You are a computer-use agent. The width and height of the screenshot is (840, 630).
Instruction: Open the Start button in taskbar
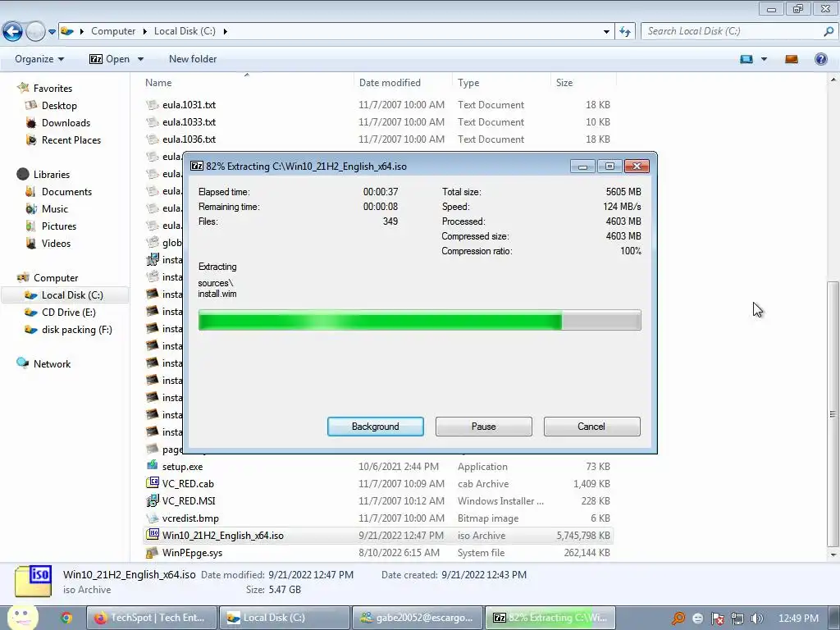pyautogui.click(x=23, y=617)
